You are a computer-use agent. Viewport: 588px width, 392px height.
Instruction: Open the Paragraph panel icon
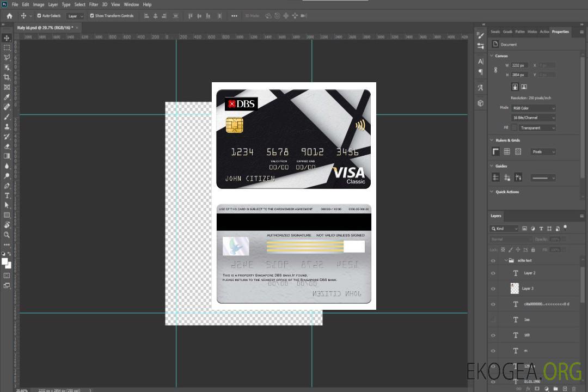coord(481,72)
